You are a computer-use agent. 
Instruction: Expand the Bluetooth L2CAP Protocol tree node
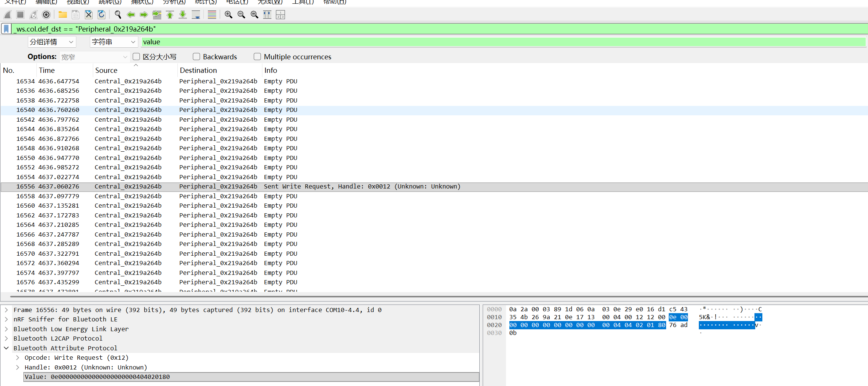click(x=6, y=338)
